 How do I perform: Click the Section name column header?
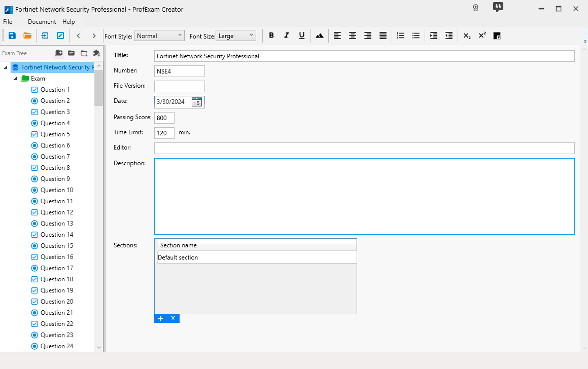(257, 245)
